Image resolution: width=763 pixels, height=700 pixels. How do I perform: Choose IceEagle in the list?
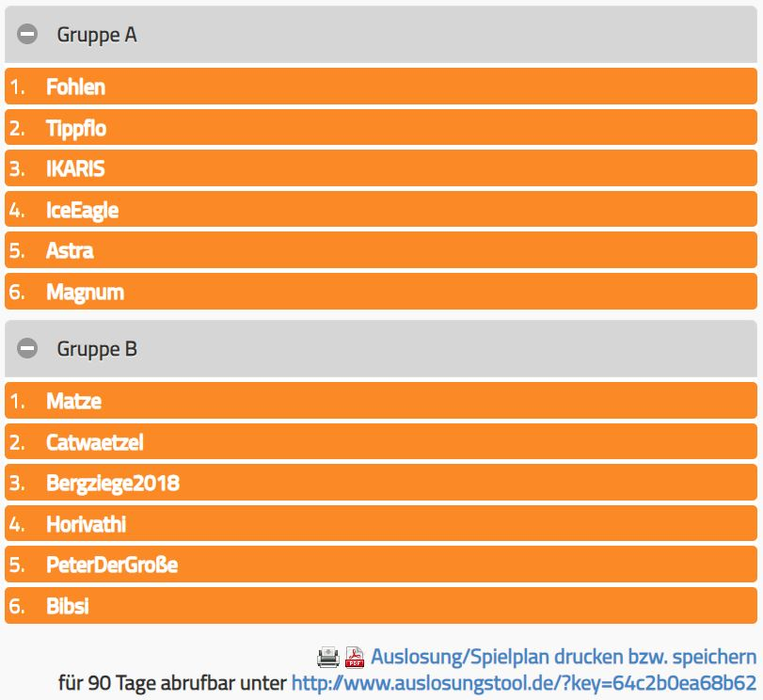pyautogui.click(x=82, y=210)
